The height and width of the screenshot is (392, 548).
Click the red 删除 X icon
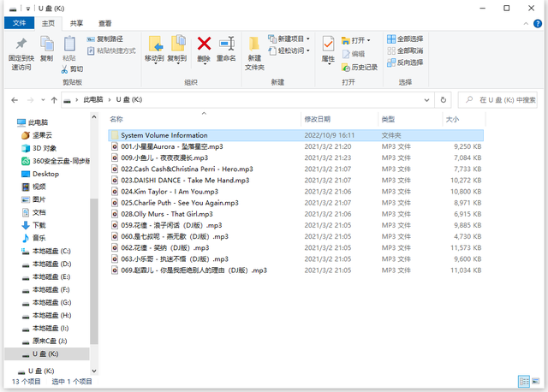pyautogui.click(x=204, y=44)
